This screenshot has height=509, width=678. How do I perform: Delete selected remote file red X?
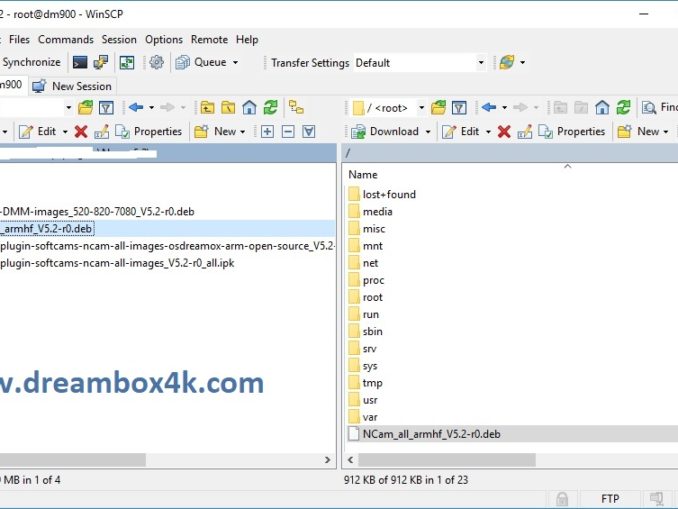pos(504,131)
